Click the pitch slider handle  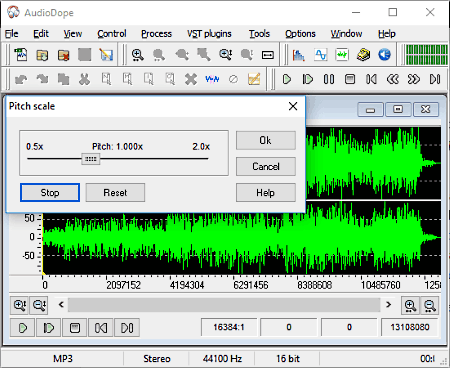tap(91, 159)
